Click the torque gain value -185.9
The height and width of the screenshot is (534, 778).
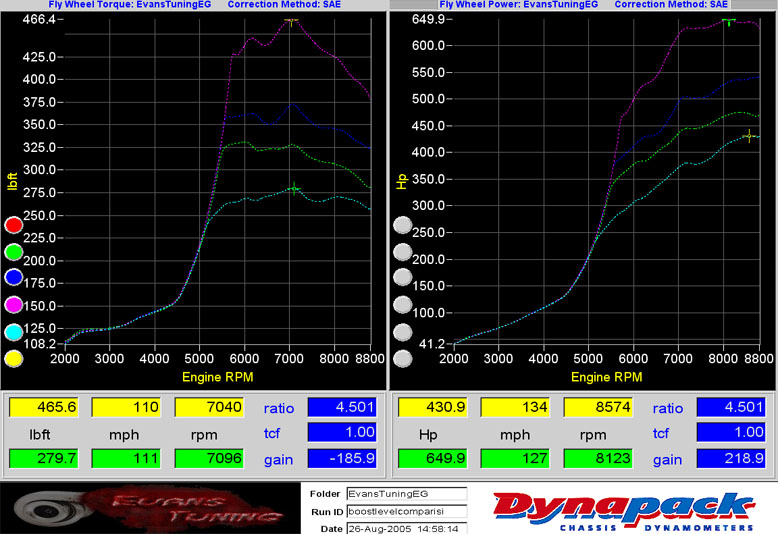coord(342,458)
